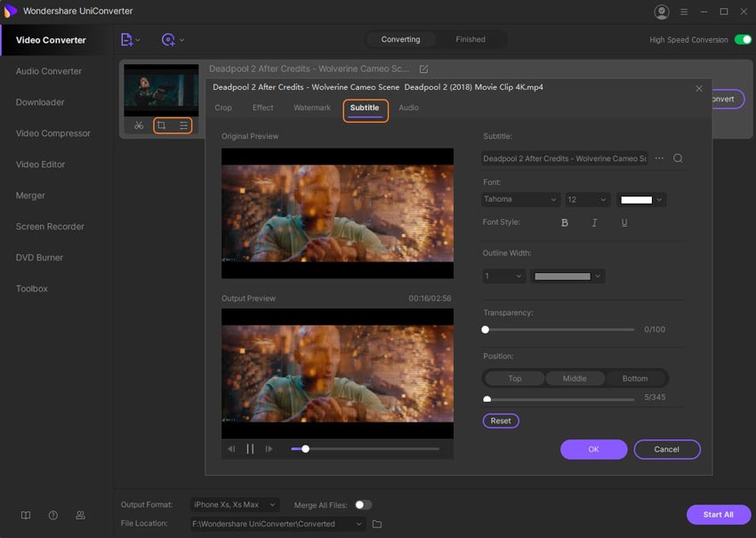Open the Tahoma font dropdown

point(520,199)
